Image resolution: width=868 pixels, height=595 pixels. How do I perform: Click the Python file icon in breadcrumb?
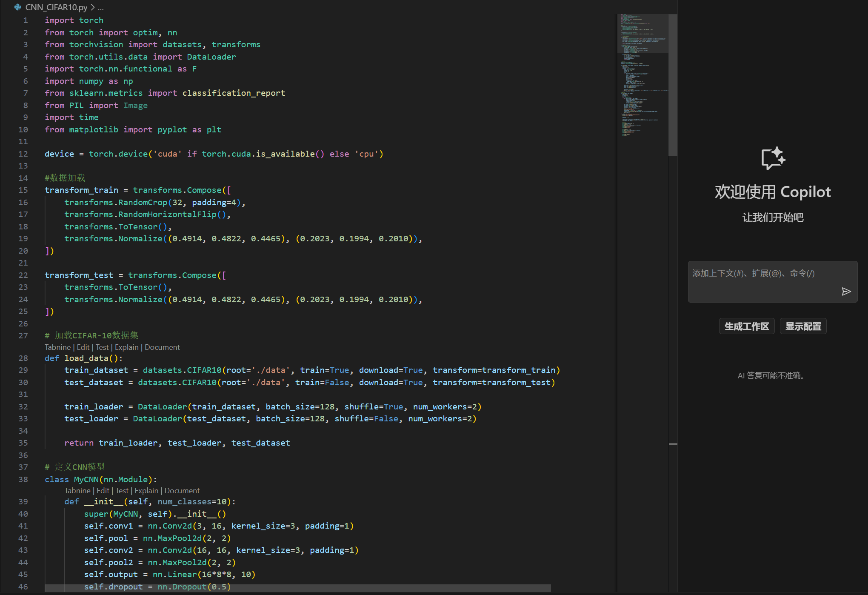pyautogui.click(x=17, y=7)
